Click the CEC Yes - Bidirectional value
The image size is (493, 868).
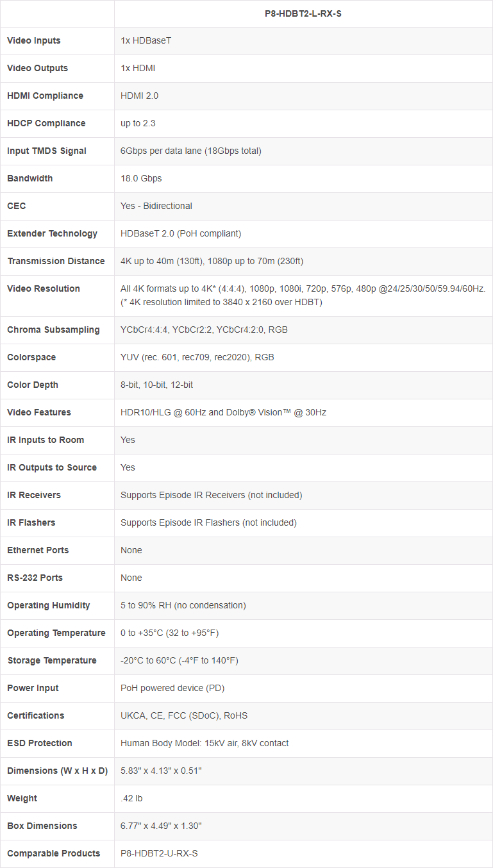click(x=156, y=206)
